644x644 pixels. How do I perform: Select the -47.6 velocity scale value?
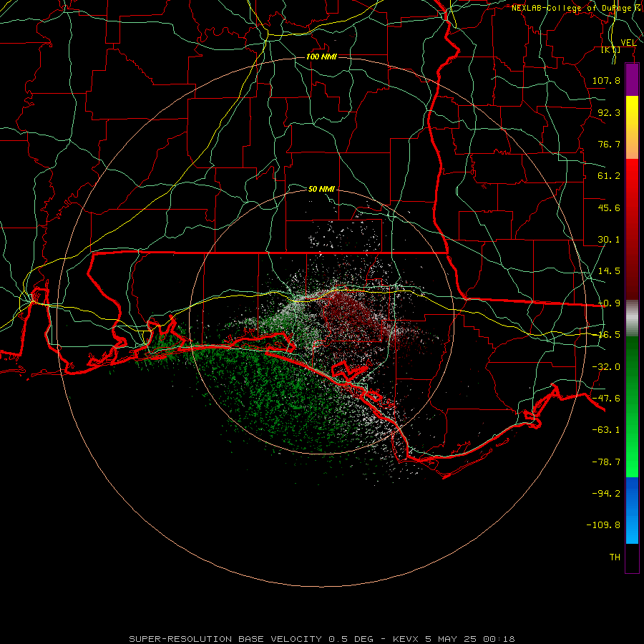pos(606,399)
